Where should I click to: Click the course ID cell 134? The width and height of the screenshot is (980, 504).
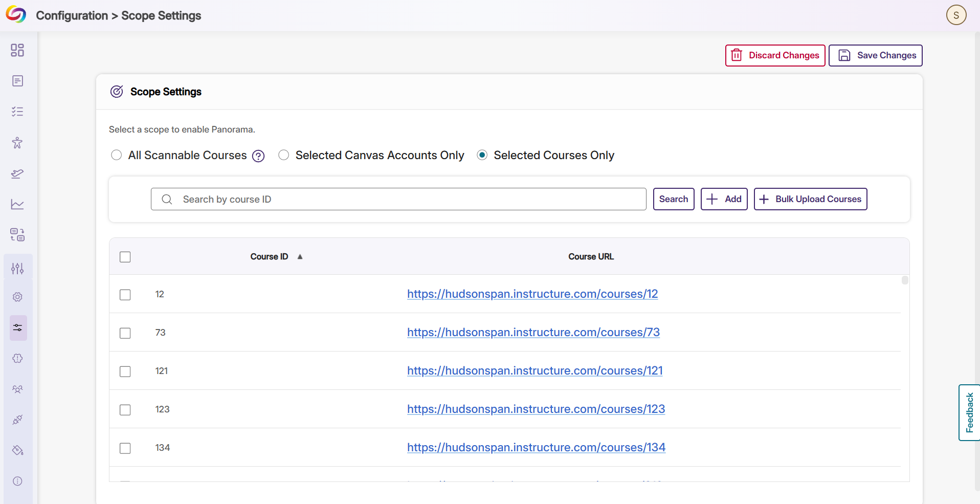(162, 448)
